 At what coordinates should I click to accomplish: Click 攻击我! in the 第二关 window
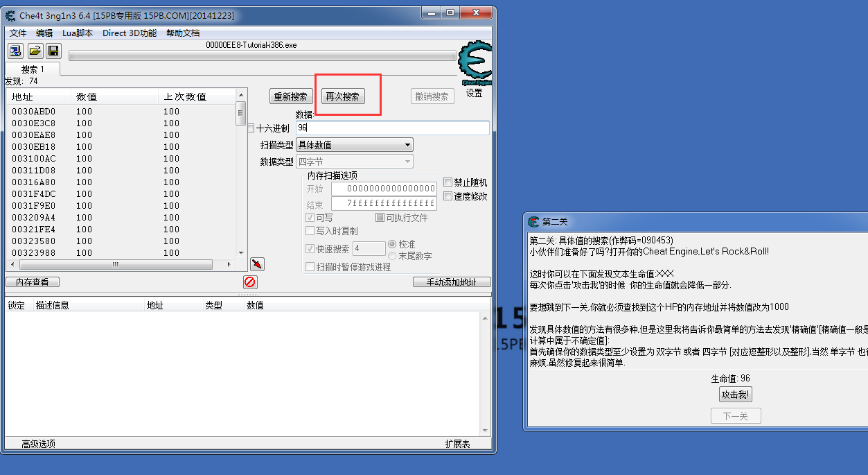click(x=736, y=395)
